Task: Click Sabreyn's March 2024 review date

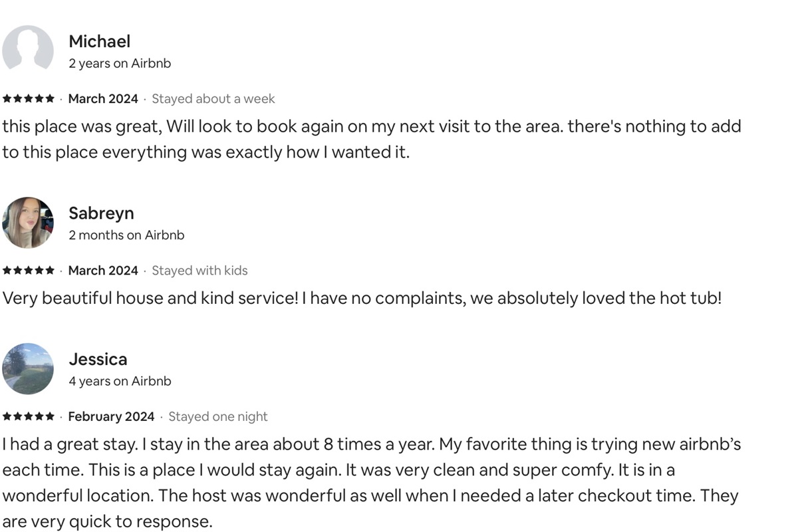Action: click(103, 271)
